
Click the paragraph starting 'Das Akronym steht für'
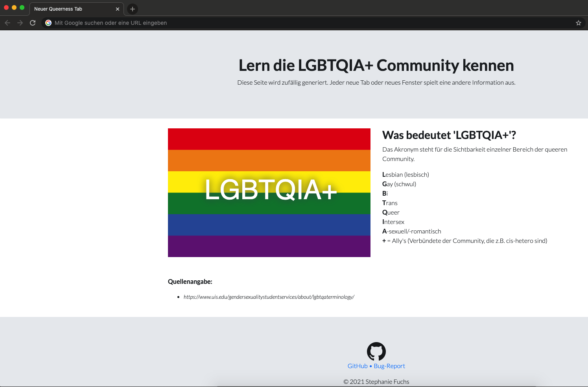[x=475, y=154]
